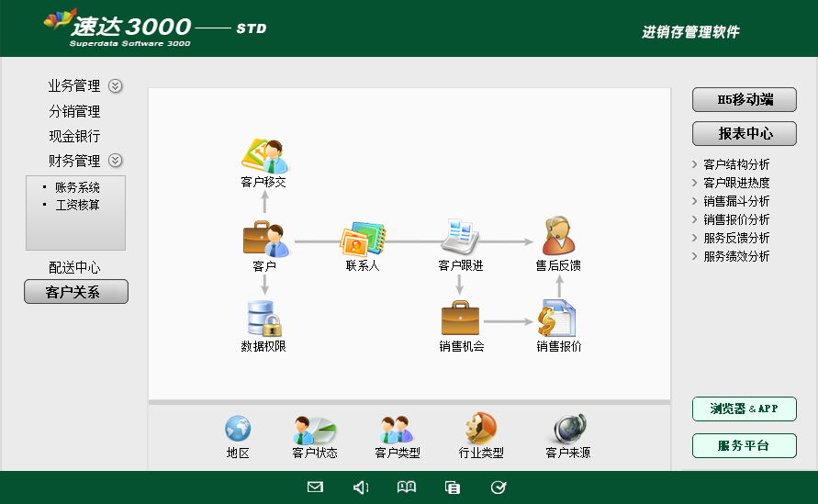Image resolution: width=818 pixels, height=504 pixels.
Task: Open 工资核算 submenu item
Action: pos(77,205)
